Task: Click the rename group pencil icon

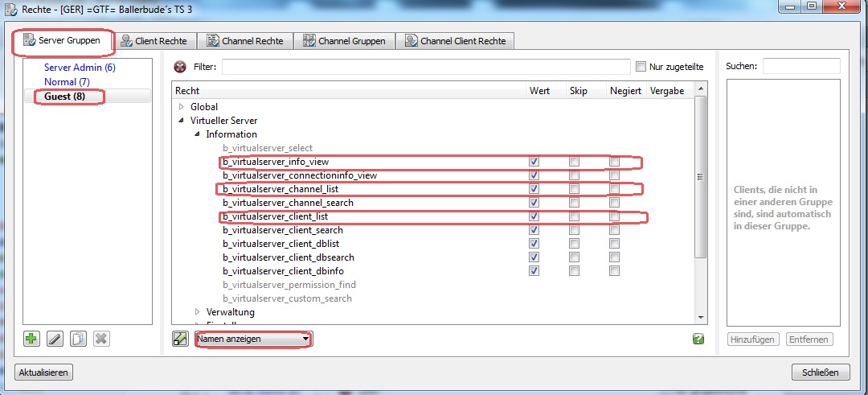Action: (x=55, y=339)
